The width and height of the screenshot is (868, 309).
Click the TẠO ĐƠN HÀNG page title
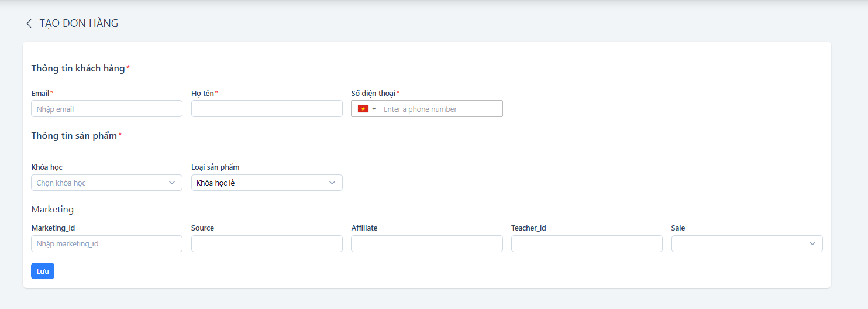coord(79,23)
